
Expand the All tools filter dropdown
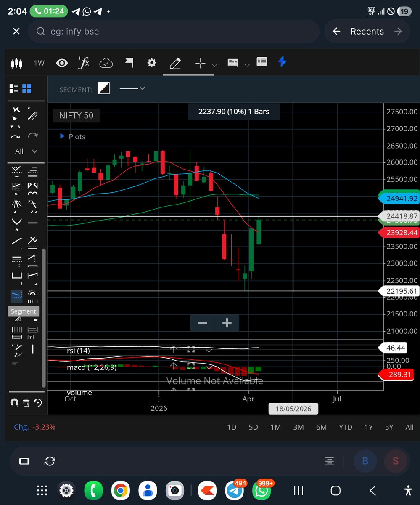26,151
